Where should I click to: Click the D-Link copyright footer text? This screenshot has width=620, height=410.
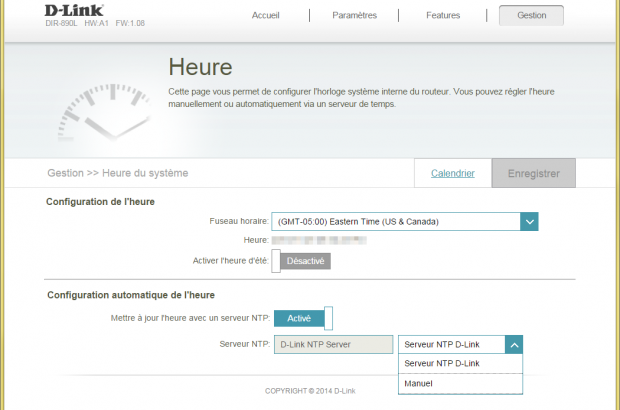(309, 391)
